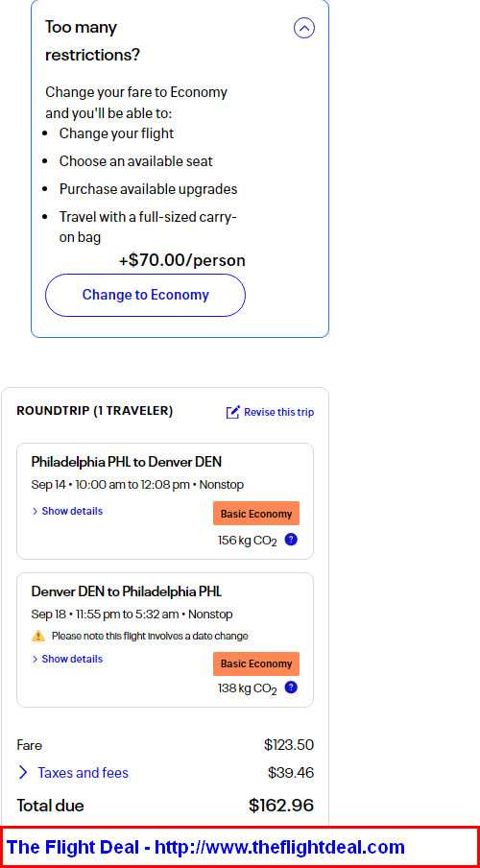Viewport: 480px width, 868px height.
Task: Click the Taxes and fees chevron arrow
Action: [23, 772]
